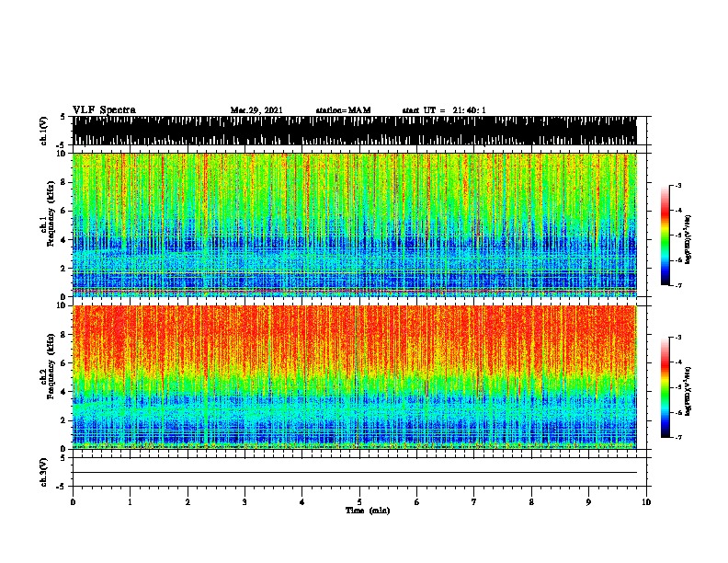728x563 pixels.
Task: Click the "-3" tick of the upper colorbar
Action: point(677,185)
